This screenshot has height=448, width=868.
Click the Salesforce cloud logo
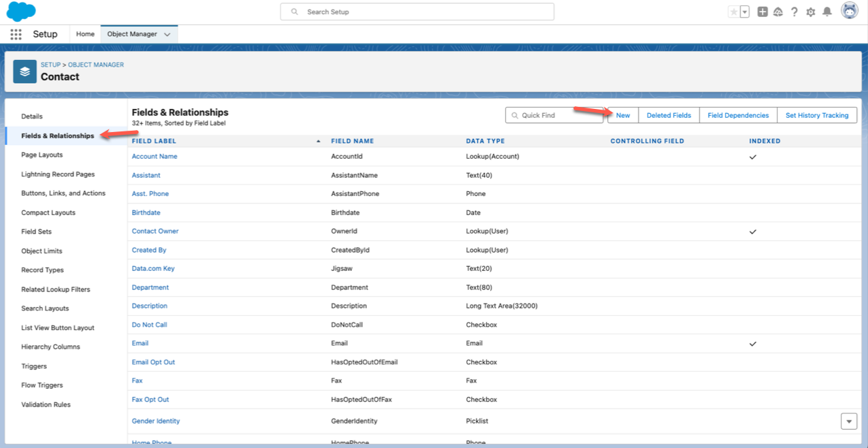click(x=20, y=12)
